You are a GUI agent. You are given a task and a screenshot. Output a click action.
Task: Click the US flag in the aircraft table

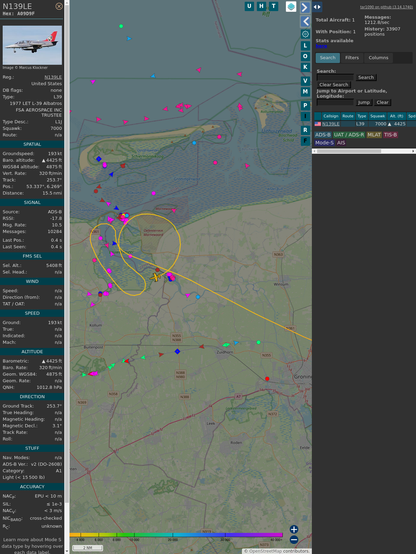(x=318, y=124)
